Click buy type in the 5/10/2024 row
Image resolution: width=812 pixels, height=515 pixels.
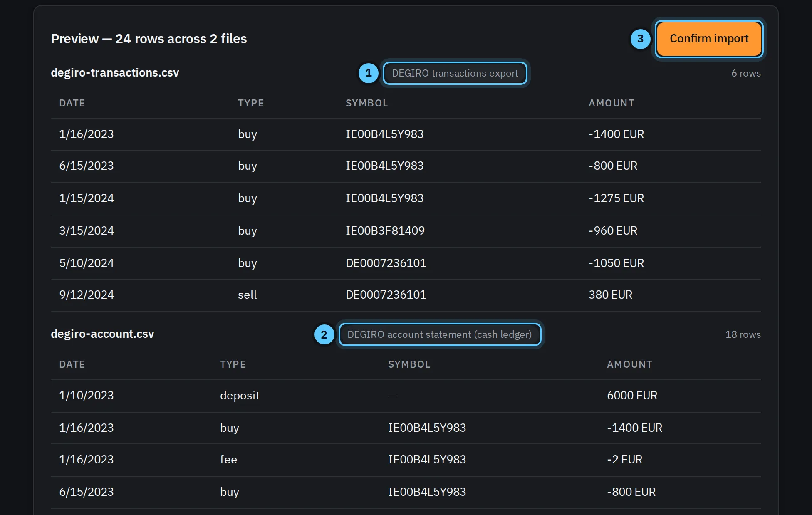coord(247,263)
